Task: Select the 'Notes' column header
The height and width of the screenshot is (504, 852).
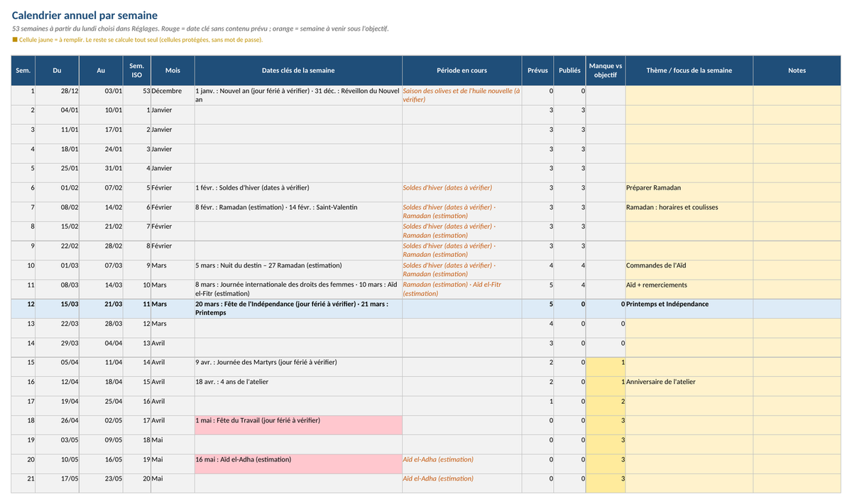Action: [x=797, y=70]
